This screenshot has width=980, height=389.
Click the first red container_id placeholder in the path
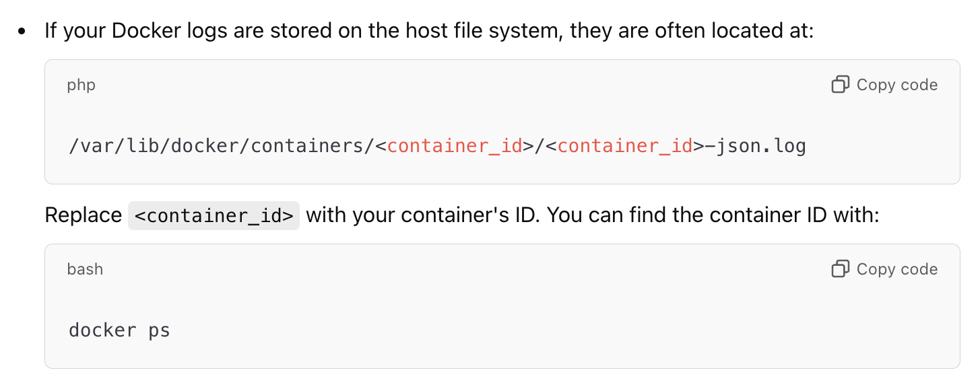pos(455,146)
